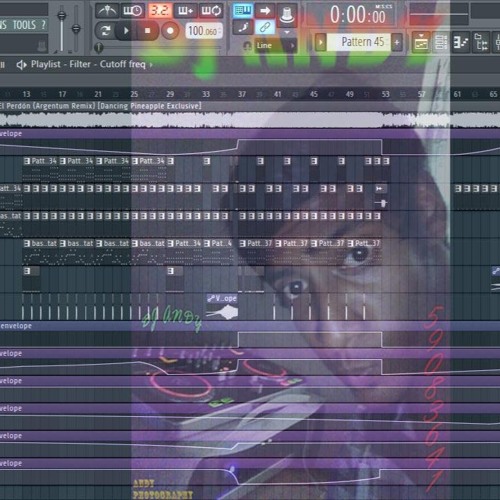Viewport: 500px width, 500px height.
Task: Expand arrow after Cutoff freq title
Action: (151, 65)
